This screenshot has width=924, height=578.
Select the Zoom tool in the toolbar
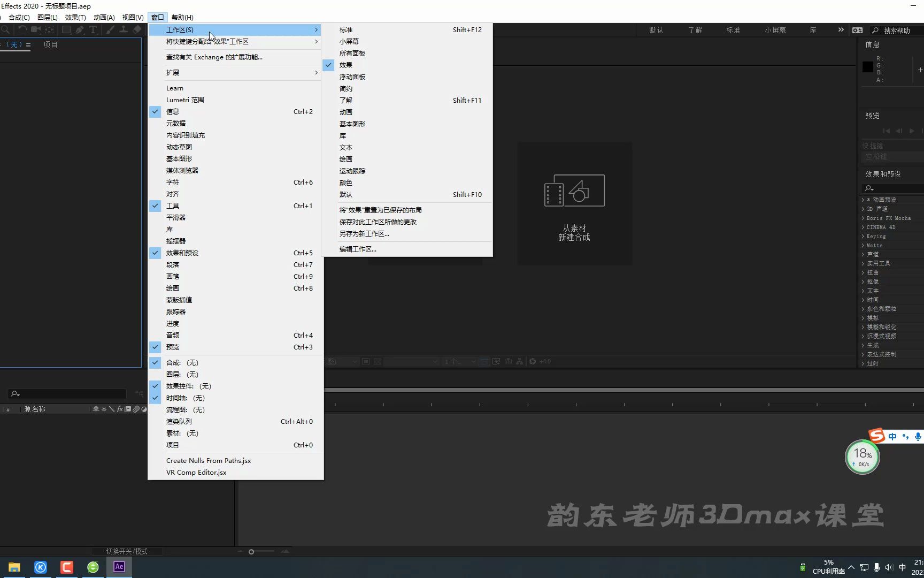coord(5,29)
